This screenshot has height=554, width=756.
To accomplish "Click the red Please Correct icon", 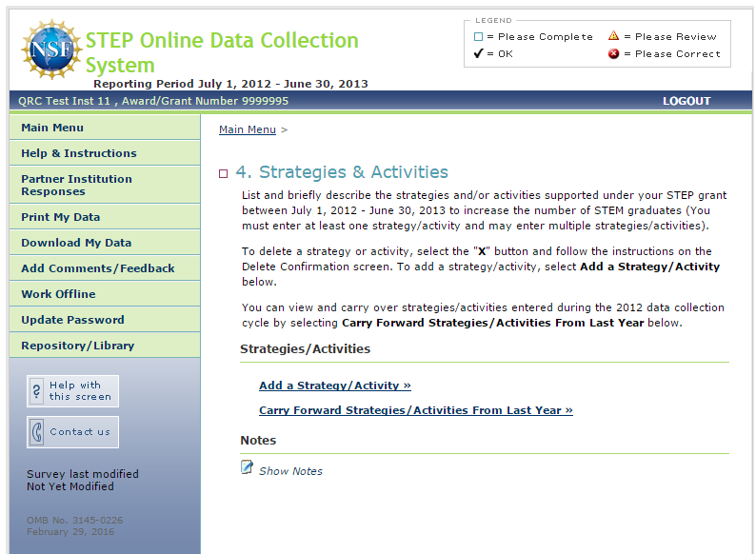I will pos(613,53).
